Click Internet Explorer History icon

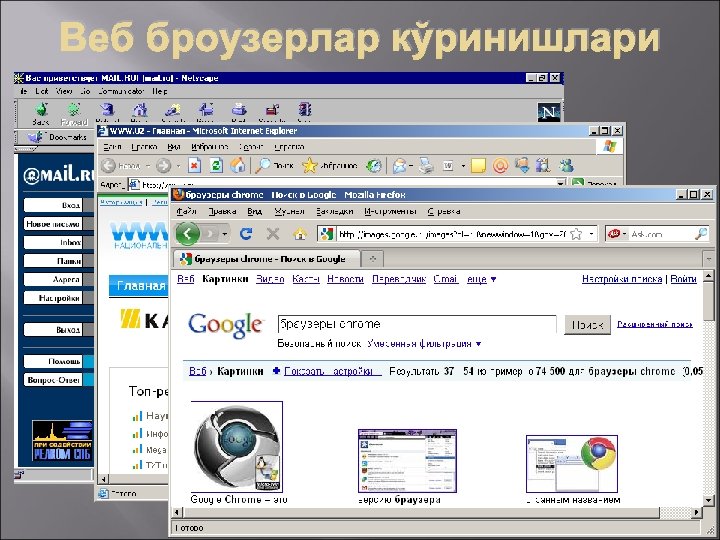click(x=373, y=166)
